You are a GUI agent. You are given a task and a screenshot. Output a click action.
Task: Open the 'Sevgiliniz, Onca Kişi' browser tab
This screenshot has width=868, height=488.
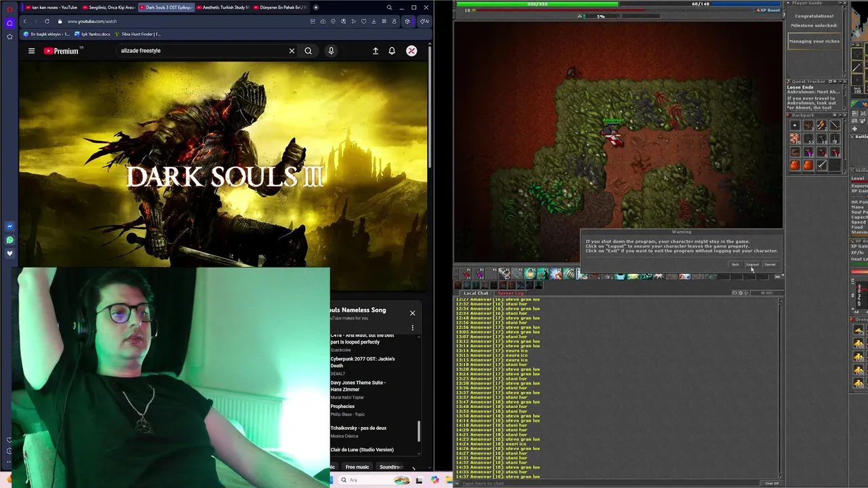108,7
